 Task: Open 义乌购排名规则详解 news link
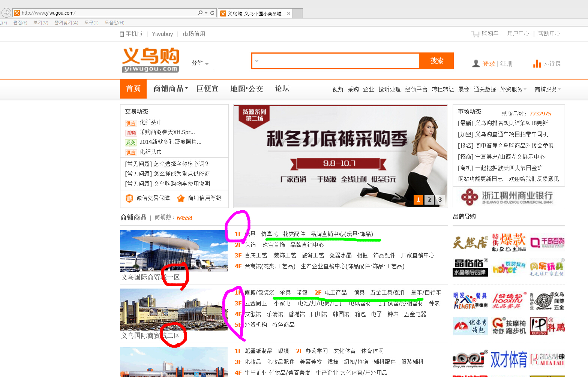click(503, 123)
